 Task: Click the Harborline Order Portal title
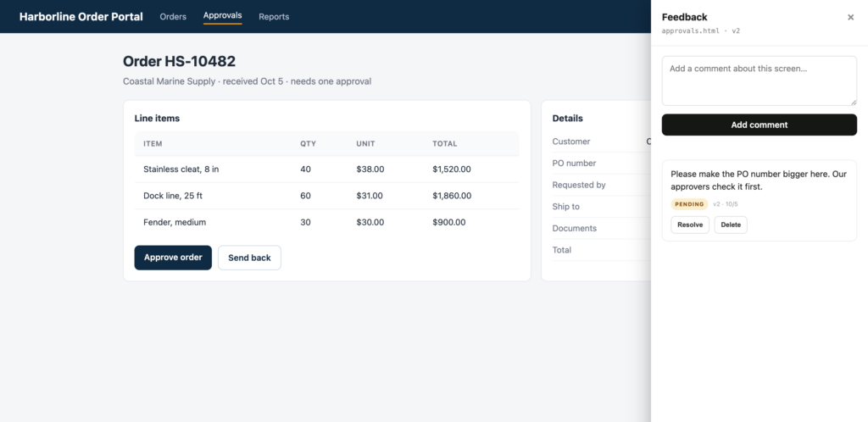(x=81, y=17)
